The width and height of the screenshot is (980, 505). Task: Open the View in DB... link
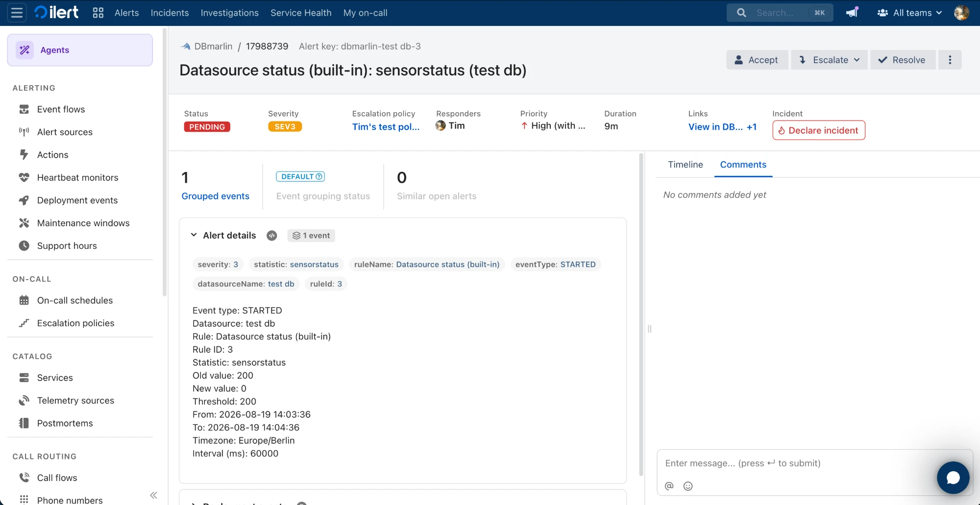coord(715,127)
